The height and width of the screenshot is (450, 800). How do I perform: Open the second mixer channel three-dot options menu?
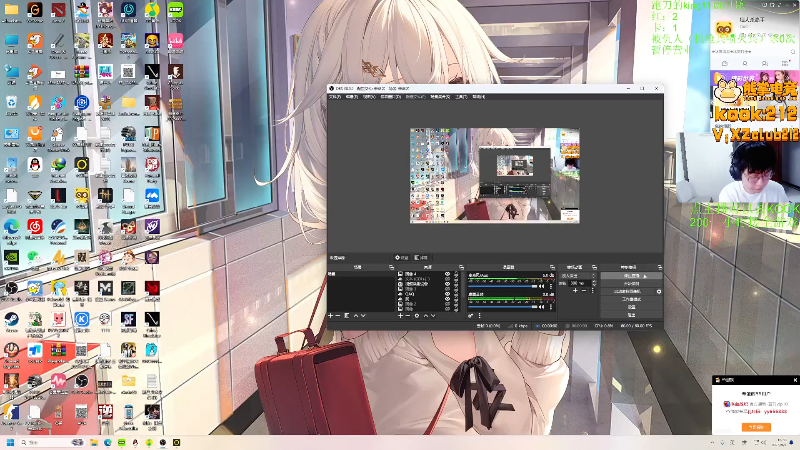pos(551,307)
